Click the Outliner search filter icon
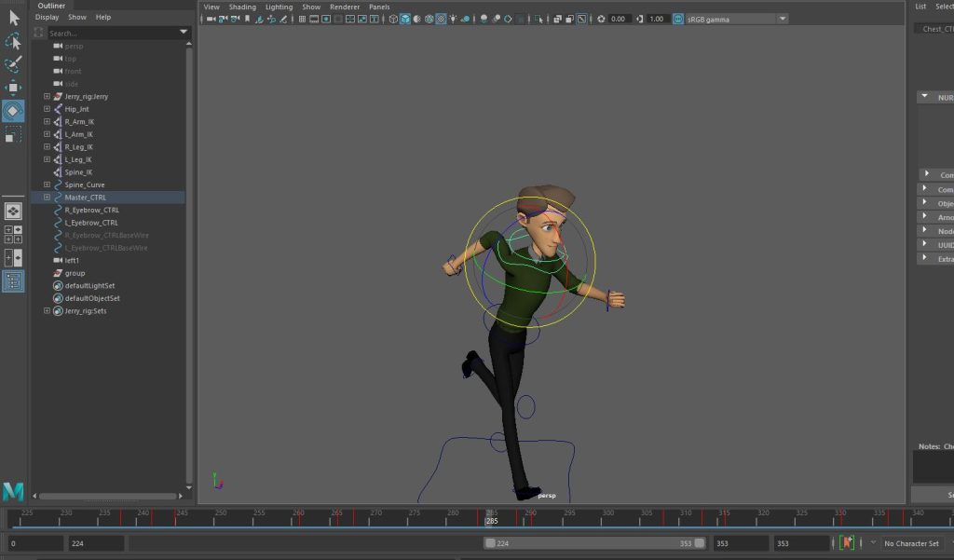954x560 pixels. 39,33
